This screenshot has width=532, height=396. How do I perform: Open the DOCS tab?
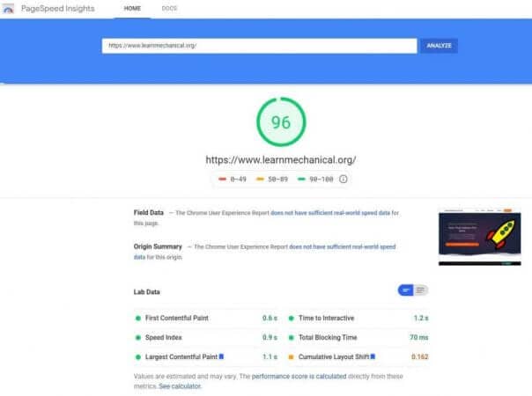(169, 9)
